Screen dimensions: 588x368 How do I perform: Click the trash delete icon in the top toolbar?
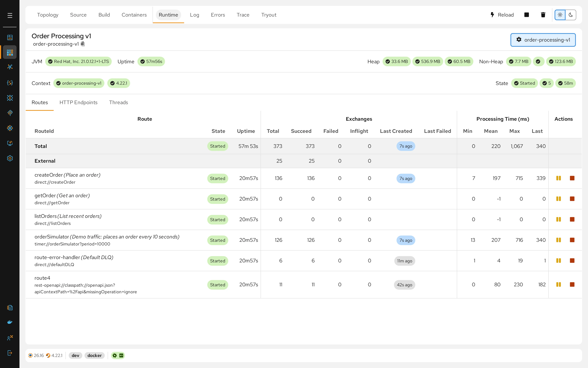543,15
